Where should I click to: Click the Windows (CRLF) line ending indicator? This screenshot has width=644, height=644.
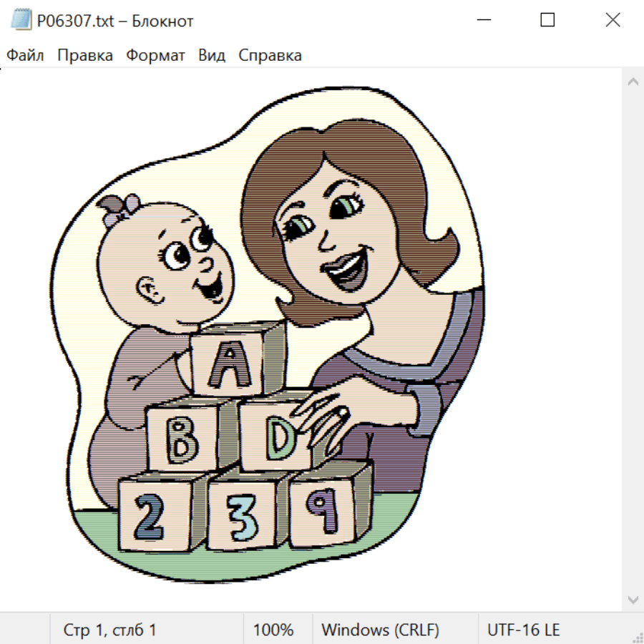click(380, 630)
